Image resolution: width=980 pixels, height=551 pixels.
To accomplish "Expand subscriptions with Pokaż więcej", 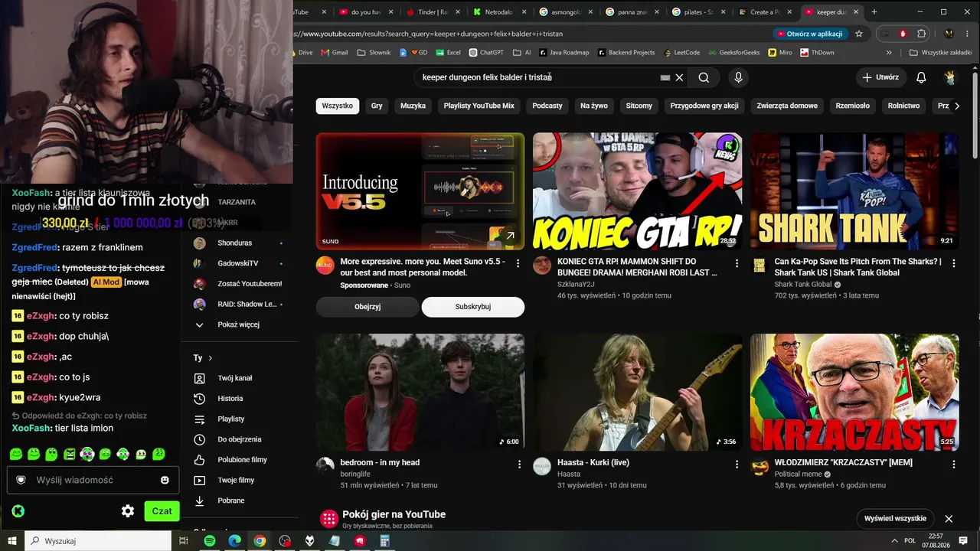I will (237, 324).
